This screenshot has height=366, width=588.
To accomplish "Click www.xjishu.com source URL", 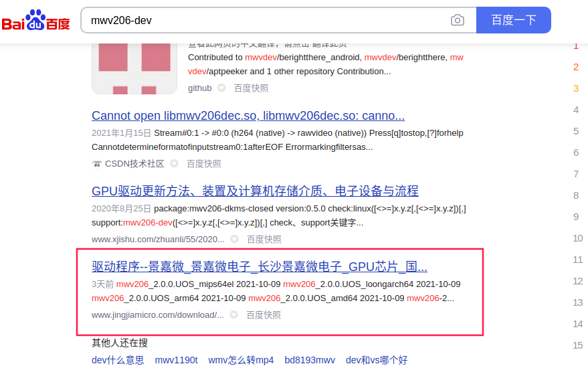I will pos(158,240).
